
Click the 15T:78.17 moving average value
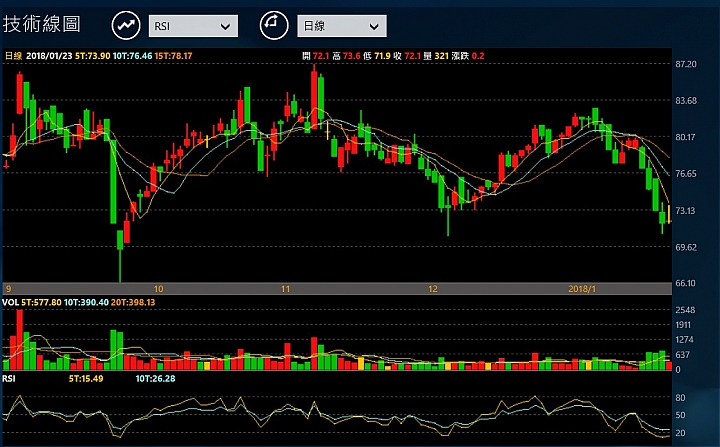(174, 56)
